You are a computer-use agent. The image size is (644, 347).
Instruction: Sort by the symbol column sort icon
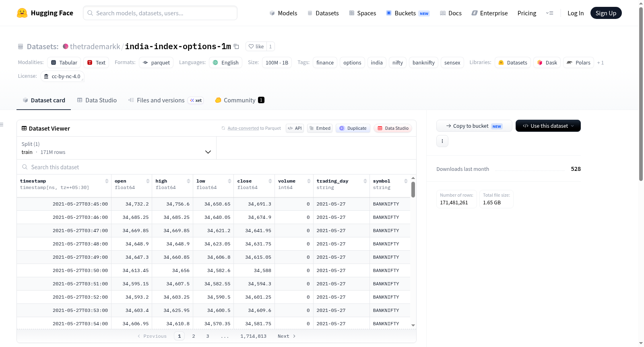(x=406, y=181)
